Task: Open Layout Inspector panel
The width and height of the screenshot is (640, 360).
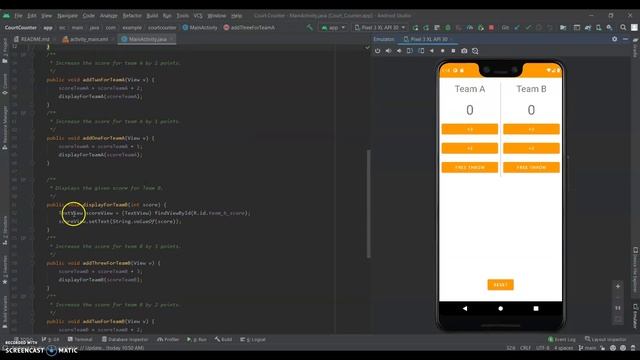Action: pos(605,339)
